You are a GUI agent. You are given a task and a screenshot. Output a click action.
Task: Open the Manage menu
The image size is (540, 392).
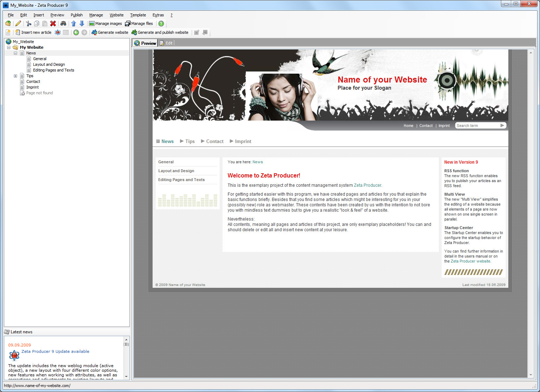(x=96, y=15)
